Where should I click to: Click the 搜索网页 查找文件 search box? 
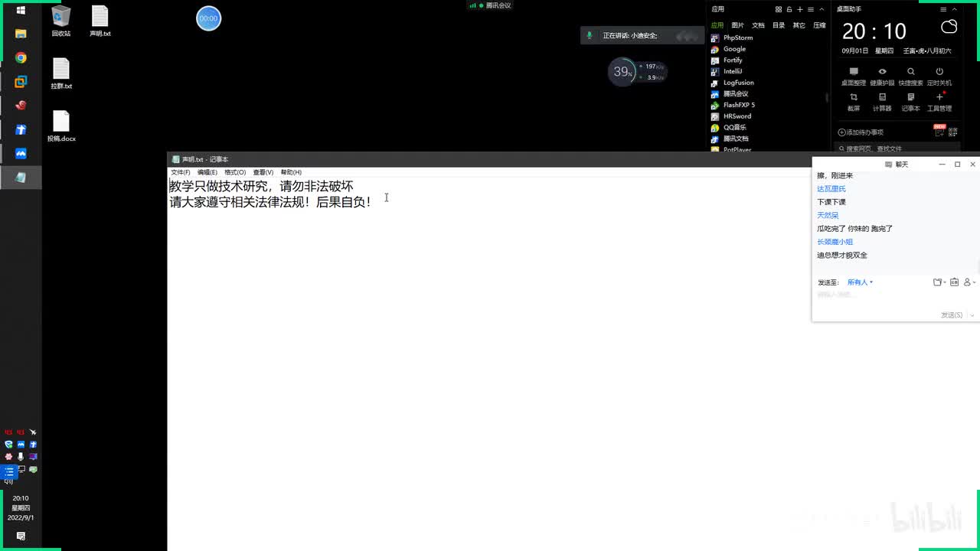(896, 148)
